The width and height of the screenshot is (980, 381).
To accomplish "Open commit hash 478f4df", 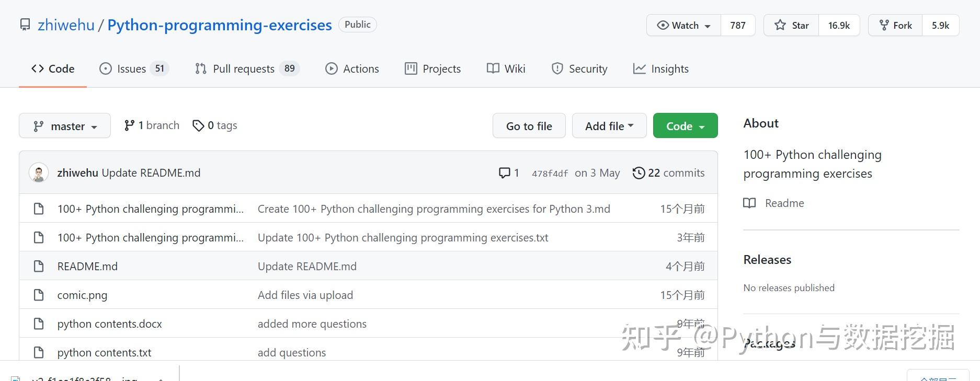I will pos(550,174).
